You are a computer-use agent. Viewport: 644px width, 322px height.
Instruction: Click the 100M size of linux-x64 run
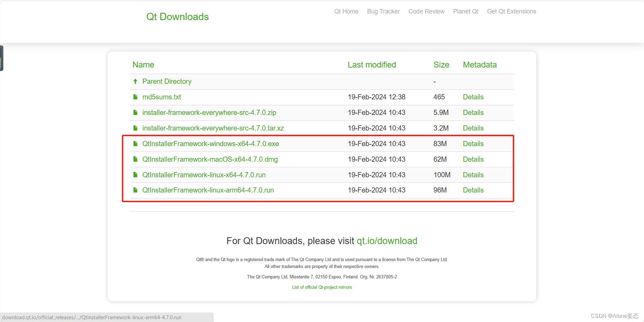442,175
